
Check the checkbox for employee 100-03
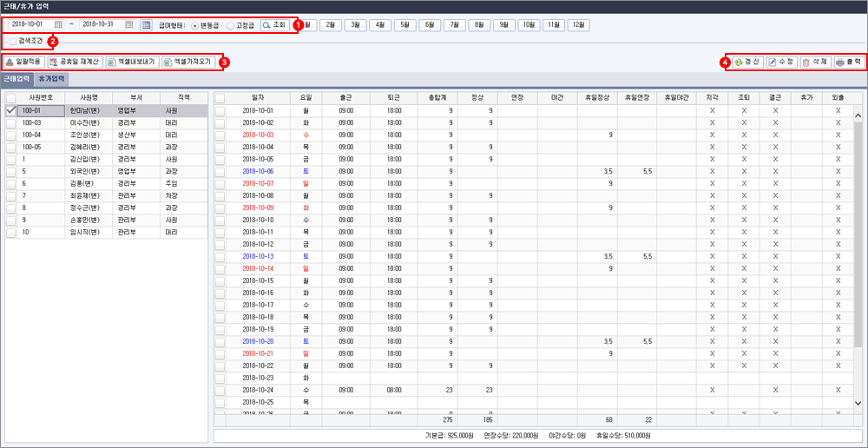tap(10, 122)
